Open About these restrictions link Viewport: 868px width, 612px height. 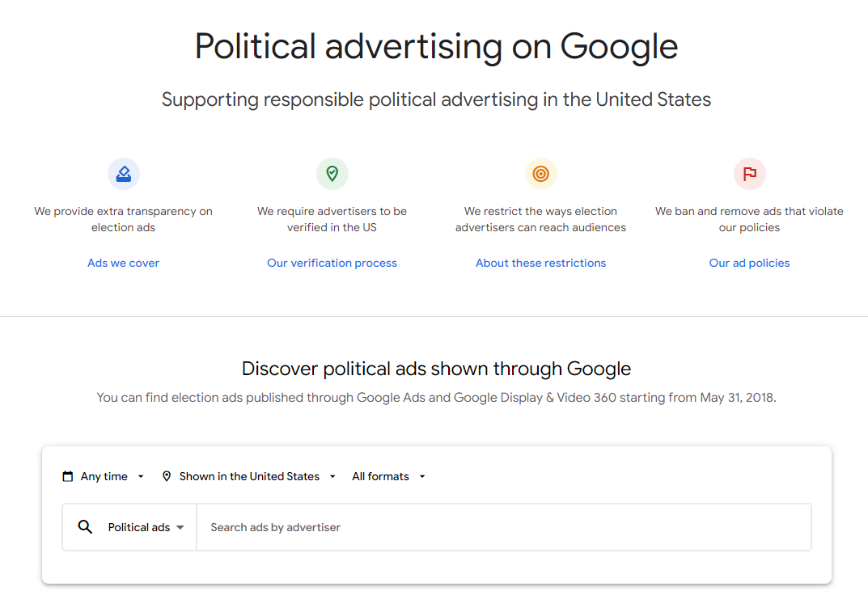[540, 263]
